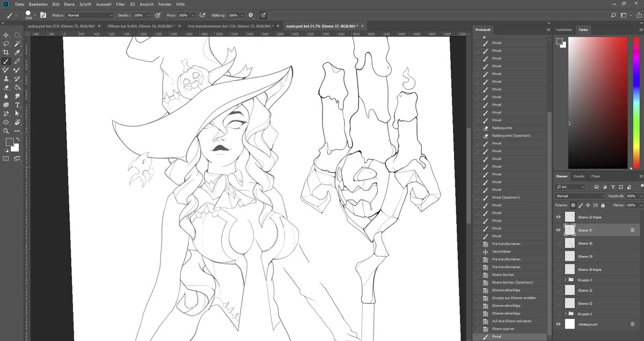Open the Ebene menu
The width and height of the screenshot is (644, 341).
point(69,4)
